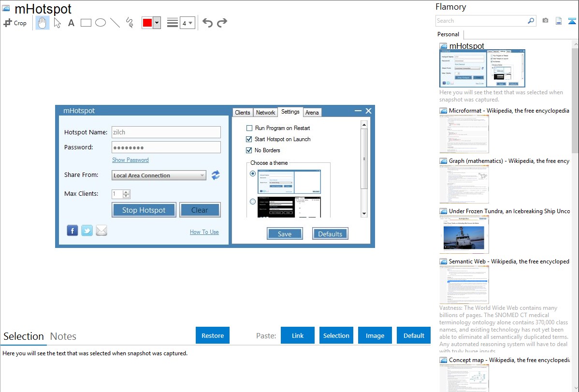This screenshot has width=579, height=392.
Task: Click the Paste Image button
Action: coord(375,335)
